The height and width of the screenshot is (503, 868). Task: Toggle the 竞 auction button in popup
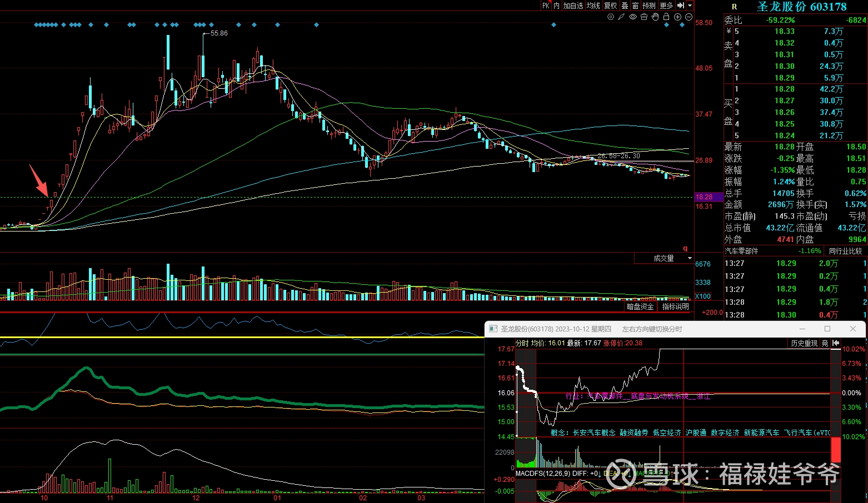pos(825,343)
